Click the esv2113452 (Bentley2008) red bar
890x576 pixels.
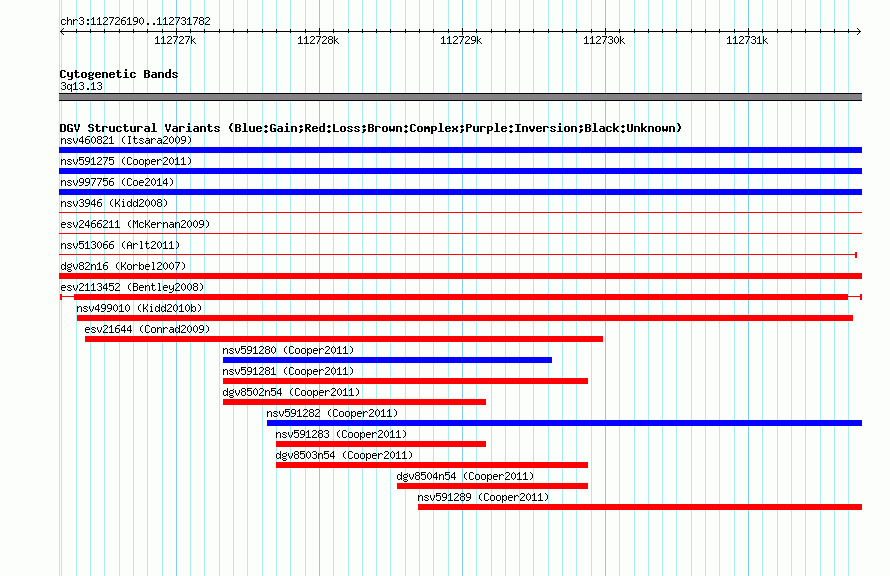[x=461, y=297]
